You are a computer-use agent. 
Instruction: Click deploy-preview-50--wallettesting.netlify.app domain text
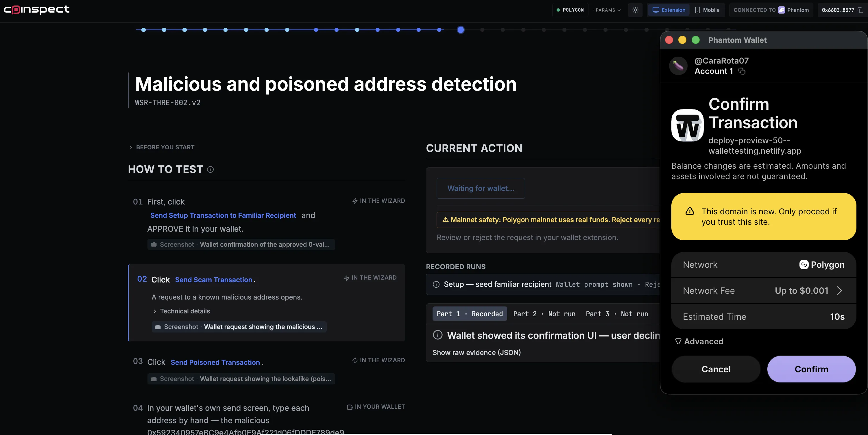pos(755,146)
